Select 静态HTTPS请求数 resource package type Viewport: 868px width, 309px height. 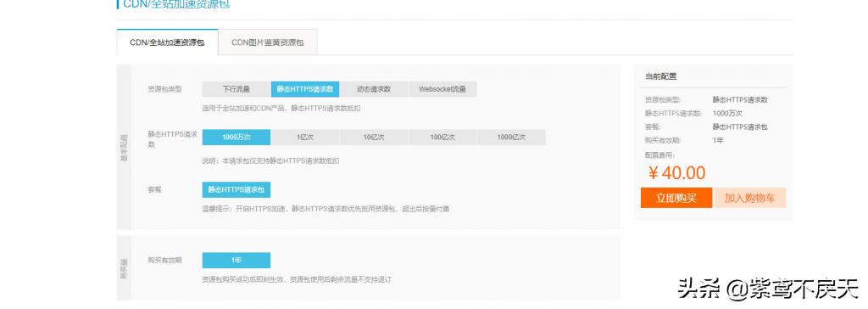pos(305,89)
